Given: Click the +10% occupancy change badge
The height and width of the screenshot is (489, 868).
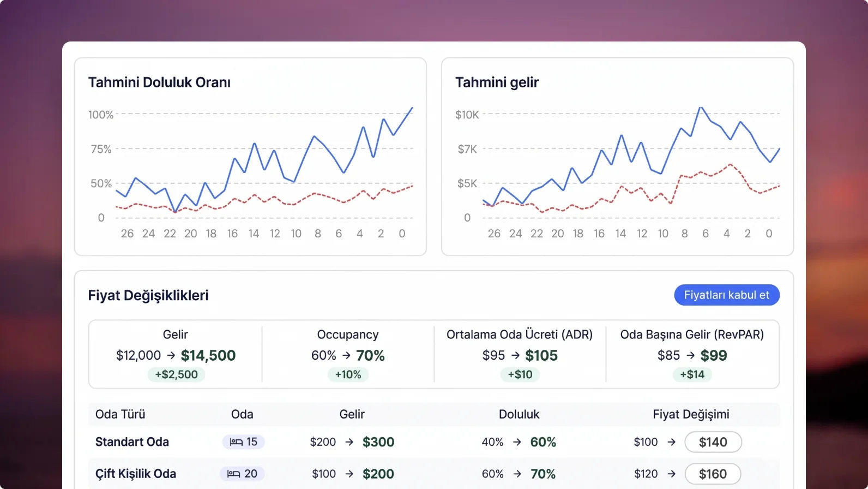Looking at the screenshot, I should click(348, 374).
